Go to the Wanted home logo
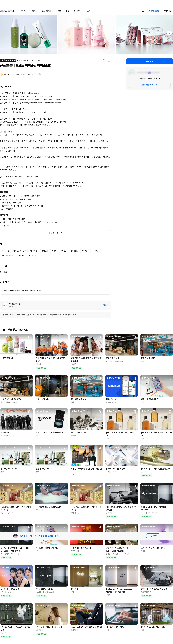 tap(7, 11)
